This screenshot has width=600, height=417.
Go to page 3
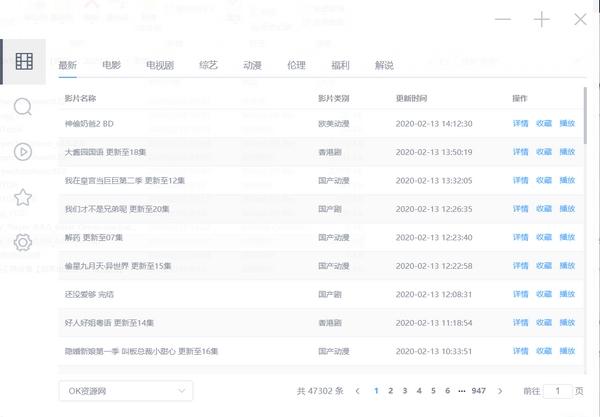tap(405, 391)
